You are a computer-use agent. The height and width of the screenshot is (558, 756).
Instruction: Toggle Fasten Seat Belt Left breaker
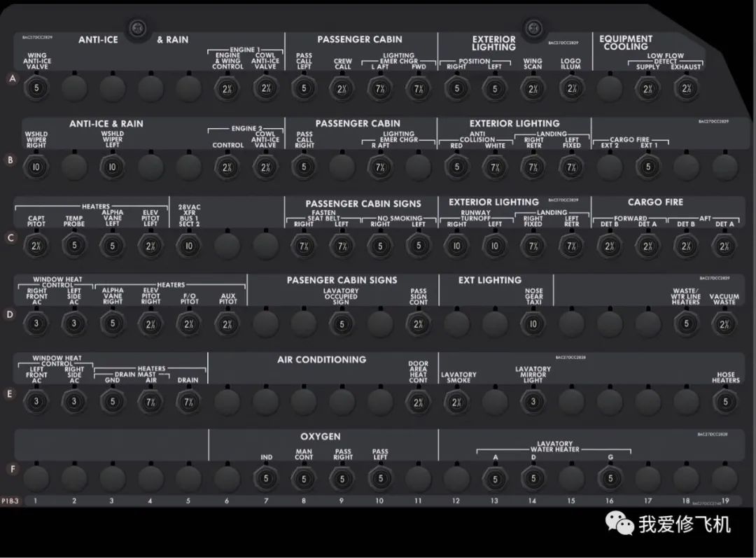point(342,246)
